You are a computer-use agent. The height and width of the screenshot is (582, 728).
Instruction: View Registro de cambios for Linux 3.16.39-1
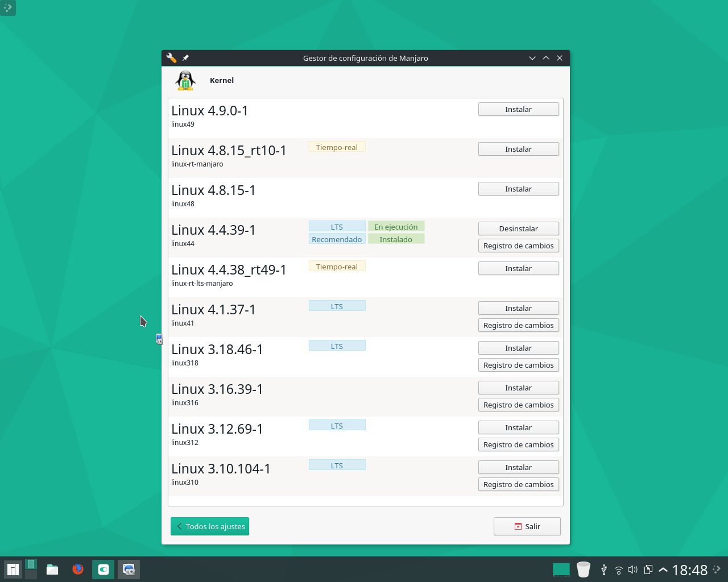pyautogui.click(x=519, y=405)
